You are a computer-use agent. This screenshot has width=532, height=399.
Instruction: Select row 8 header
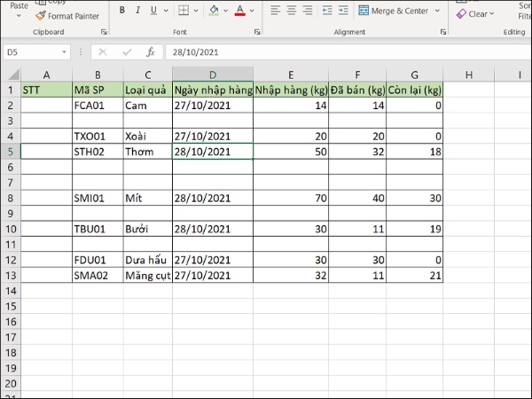click(10, 198)
